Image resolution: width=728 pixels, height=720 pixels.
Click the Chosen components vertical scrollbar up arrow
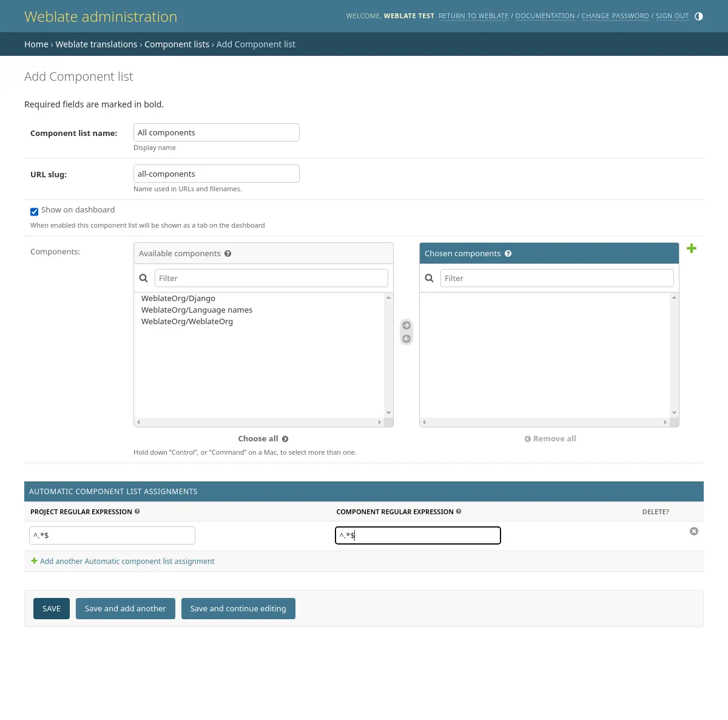click(675, 297)
